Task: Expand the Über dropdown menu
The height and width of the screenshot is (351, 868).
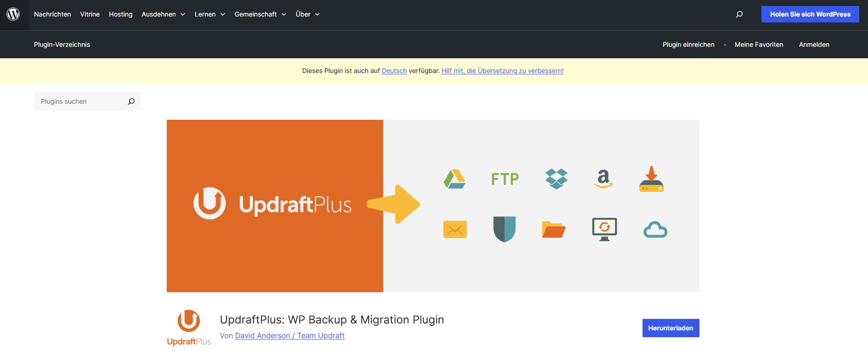Action: pyautogui.click(x=307, y=14)
